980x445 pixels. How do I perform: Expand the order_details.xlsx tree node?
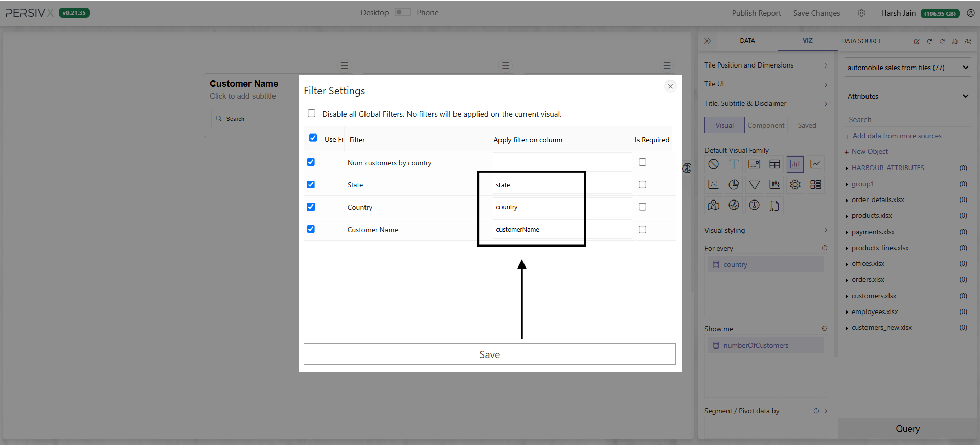click(847, 200)
